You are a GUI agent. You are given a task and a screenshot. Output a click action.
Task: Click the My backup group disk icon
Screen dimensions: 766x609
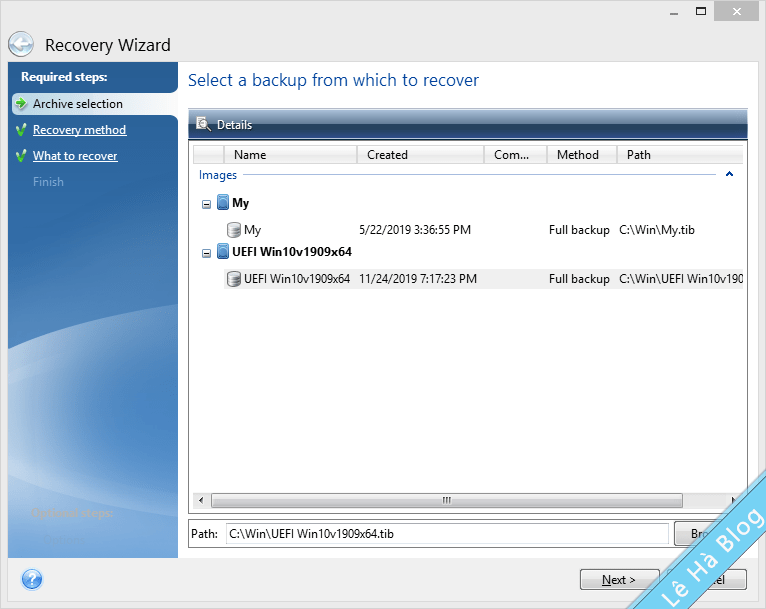click(x=223, y=202)
